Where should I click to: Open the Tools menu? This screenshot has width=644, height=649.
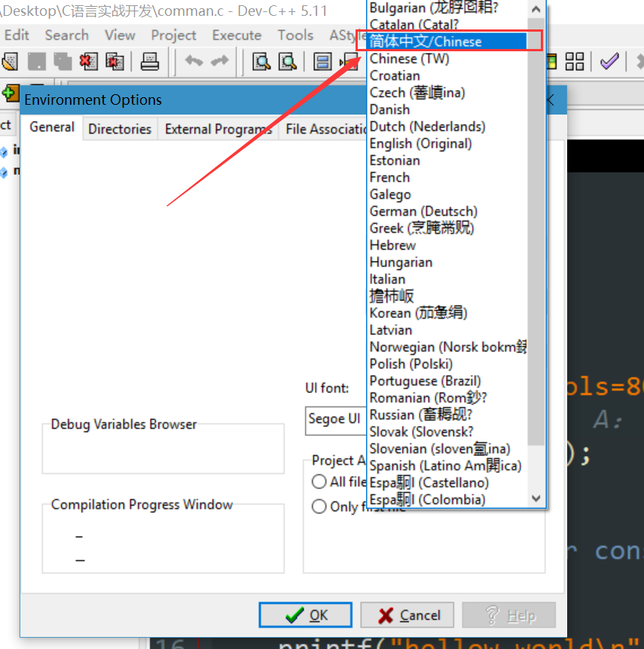295,35
